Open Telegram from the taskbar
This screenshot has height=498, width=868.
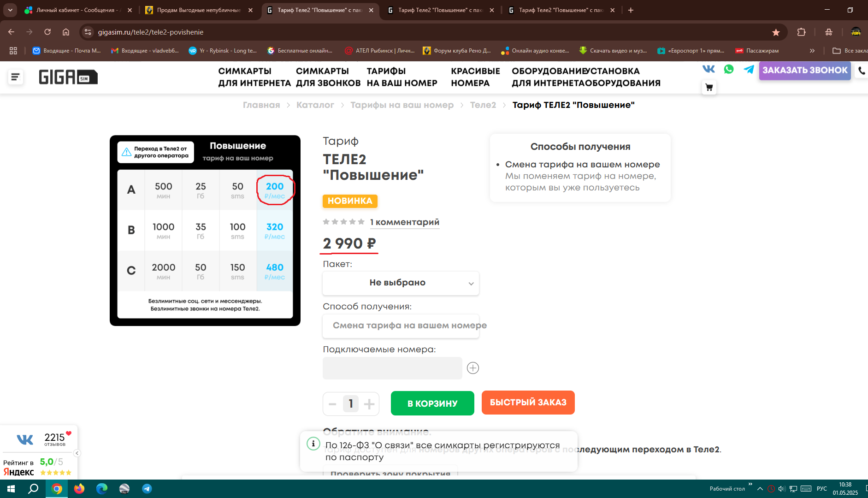[147, 489]
